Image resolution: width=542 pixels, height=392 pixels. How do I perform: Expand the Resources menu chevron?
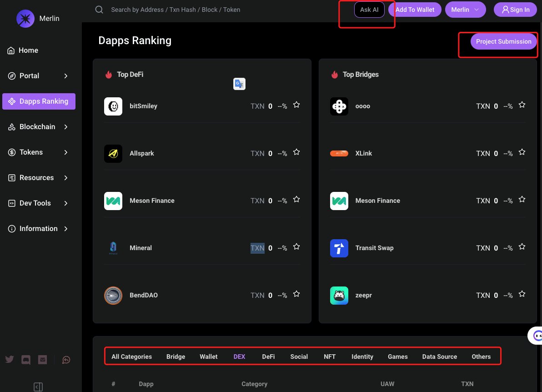[65, 178]
